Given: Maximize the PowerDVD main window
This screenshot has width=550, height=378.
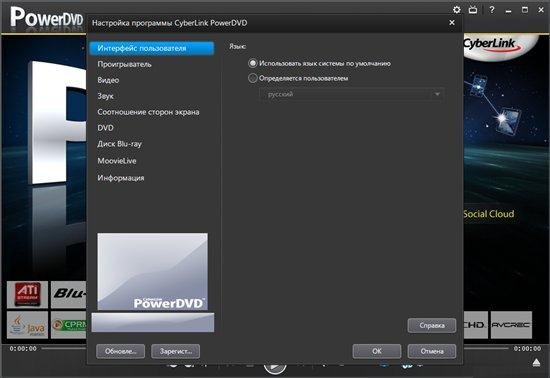Looking at the screenshot, I should click(525, 9).
